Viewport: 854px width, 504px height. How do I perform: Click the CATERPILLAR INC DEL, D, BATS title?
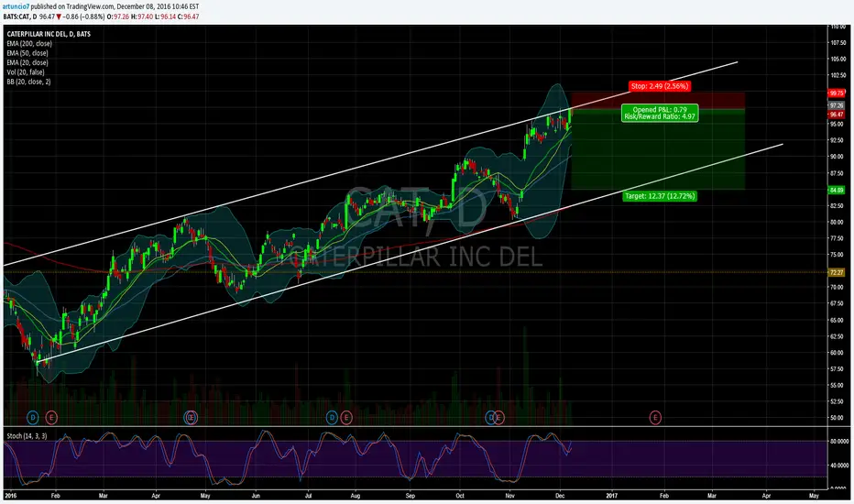(x=49, y=34)
